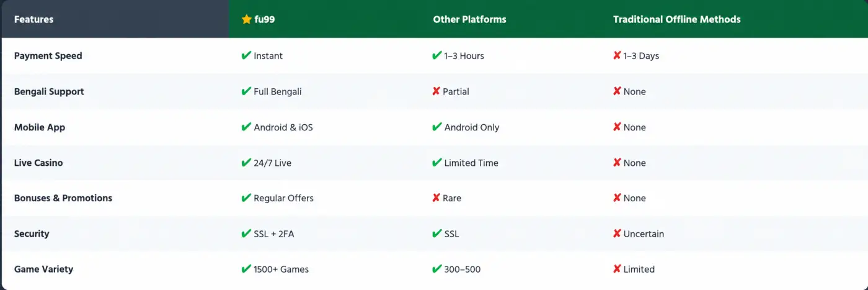Click the 1–3 Hours cell text
The image size is (868, 290).
click(464, 56)
